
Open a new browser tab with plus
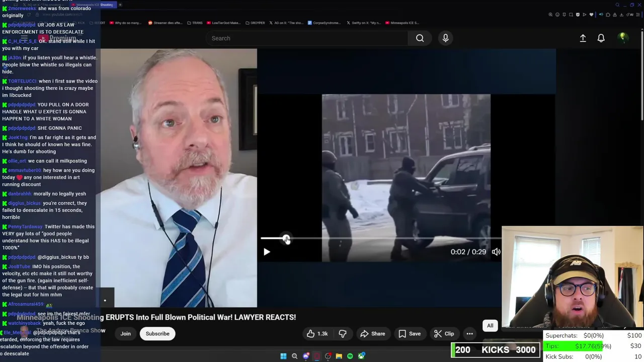pos(120,5)
